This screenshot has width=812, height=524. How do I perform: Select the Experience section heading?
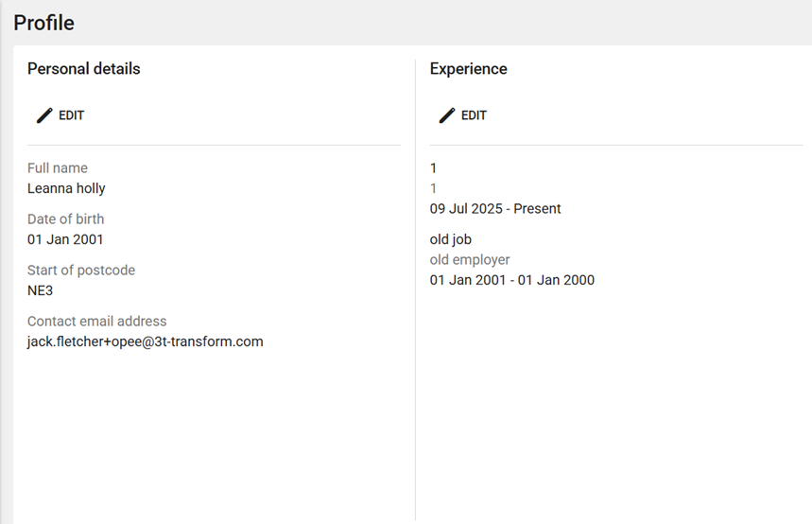pyautogui.click(x=468, y=69)
